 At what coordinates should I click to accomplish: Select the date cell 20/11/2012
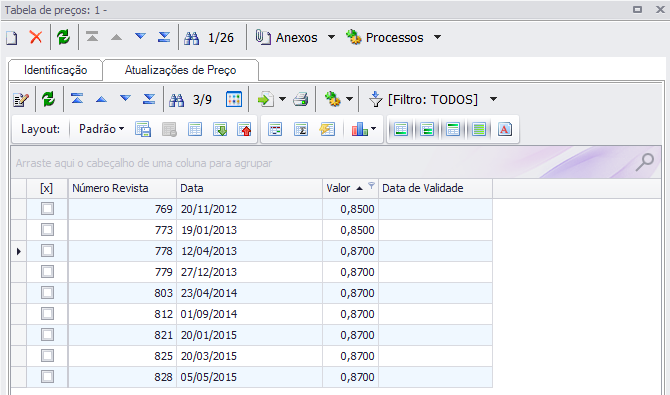(x=250, y=209)
